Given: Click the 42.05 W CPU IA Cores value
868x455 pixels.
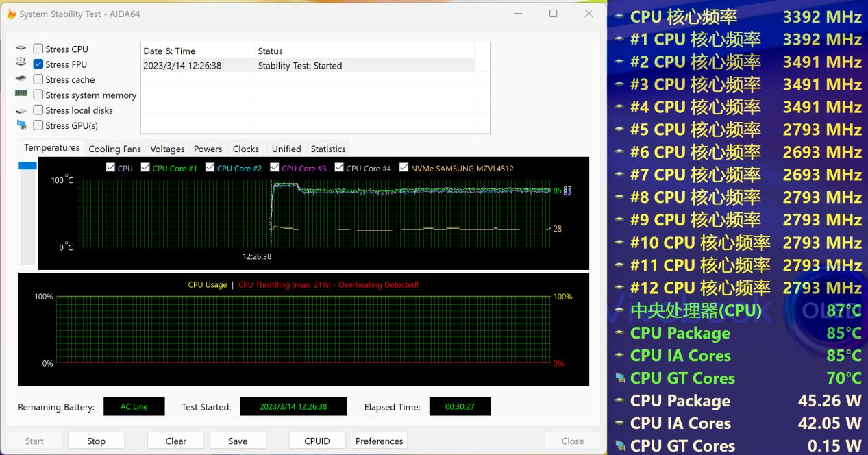Looking at the screenshot, I should point(830,423).
